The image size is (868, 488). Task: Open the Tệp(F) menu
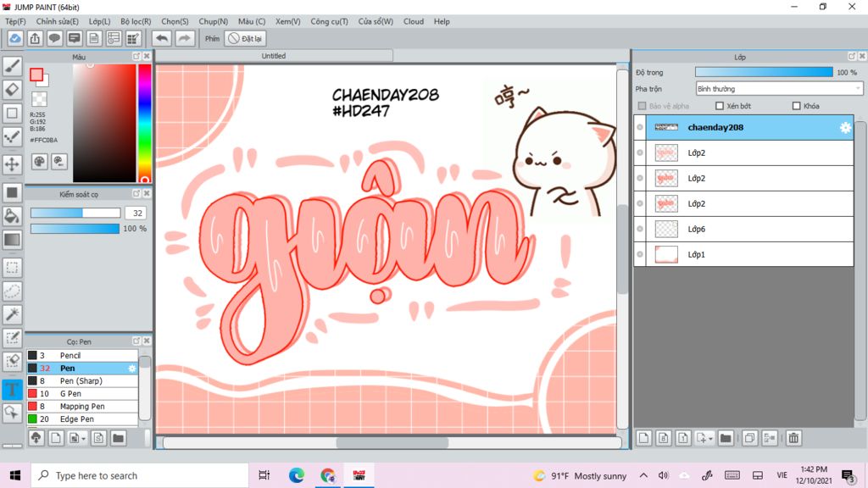(15, 21)
